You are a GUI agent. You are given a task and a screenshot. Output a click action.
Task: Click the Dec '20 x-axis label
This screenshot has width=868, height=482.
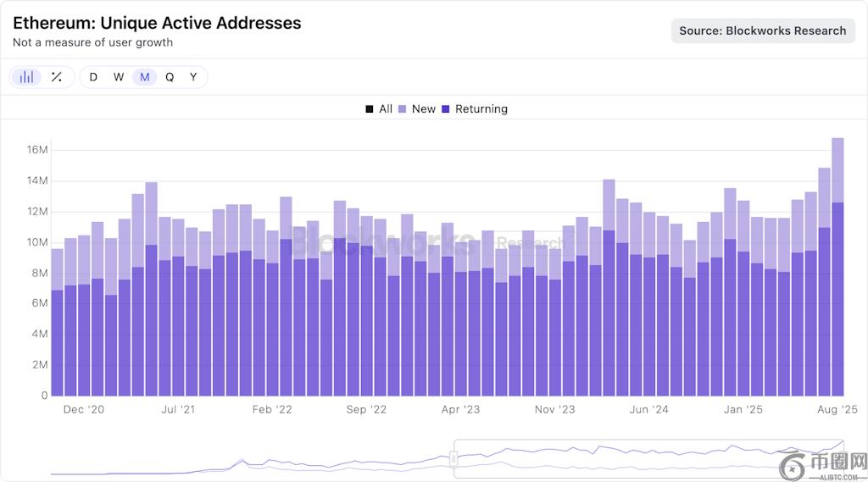click(85, 409)
